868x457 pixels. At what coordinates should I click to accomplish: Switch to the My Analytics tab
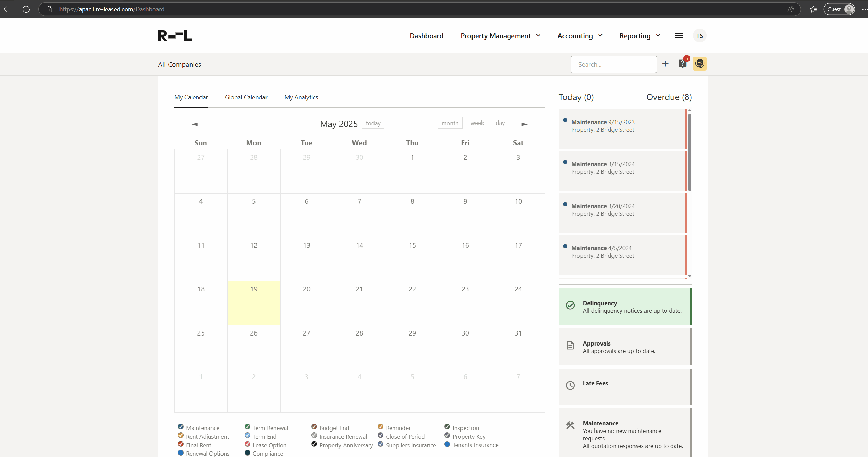[x=301, y=97]
